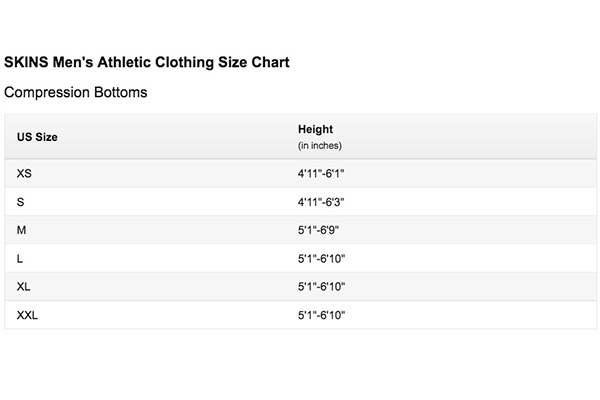This screenshot has height=400, width=600.
Task: Click the L row height value
Action: coord(321,259)
